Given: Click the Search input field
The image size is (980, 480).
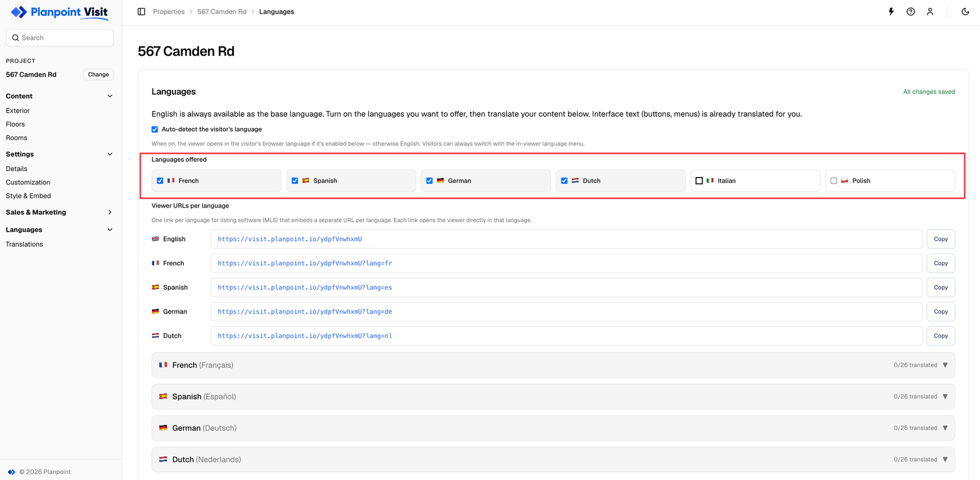Looking at the screenshot, I should [x=60, y=38].
